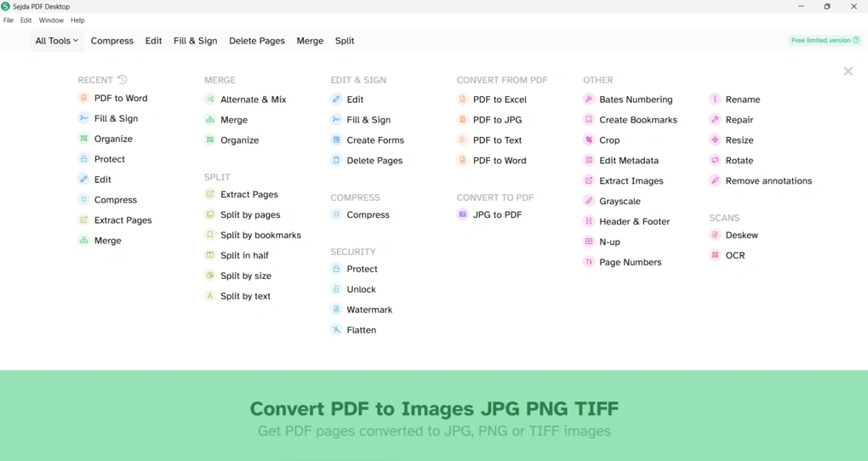Click the Repair wrench icon
This screenshot has width=868, height=461.
click(715, 120)
